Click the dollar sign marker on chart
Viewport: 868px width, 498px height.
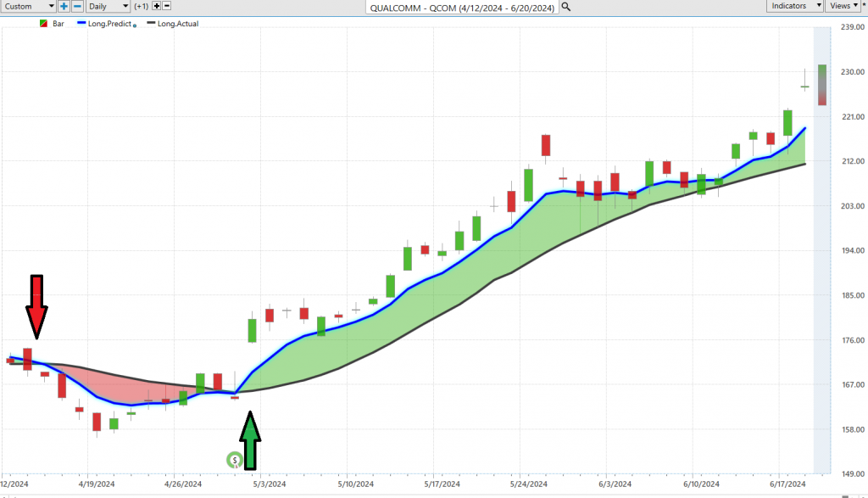tap(235, 461)
